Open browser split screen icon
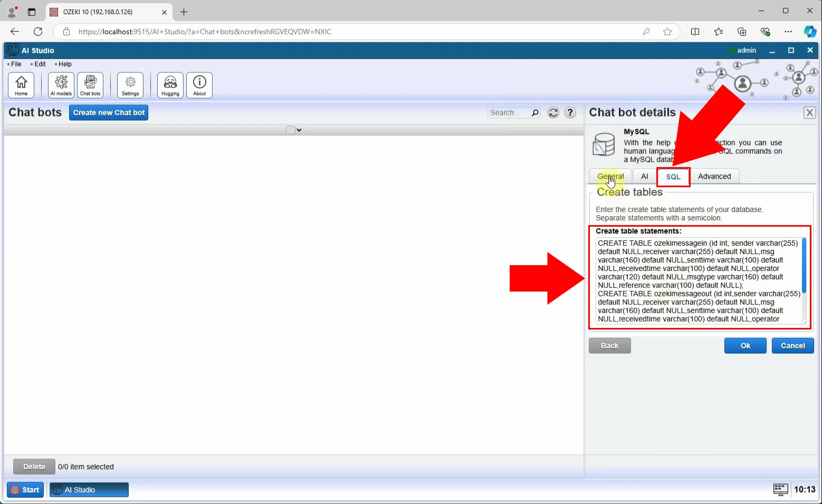Image resolution: width=822 pixels, height=504 pixels. [x=695, y=32]
